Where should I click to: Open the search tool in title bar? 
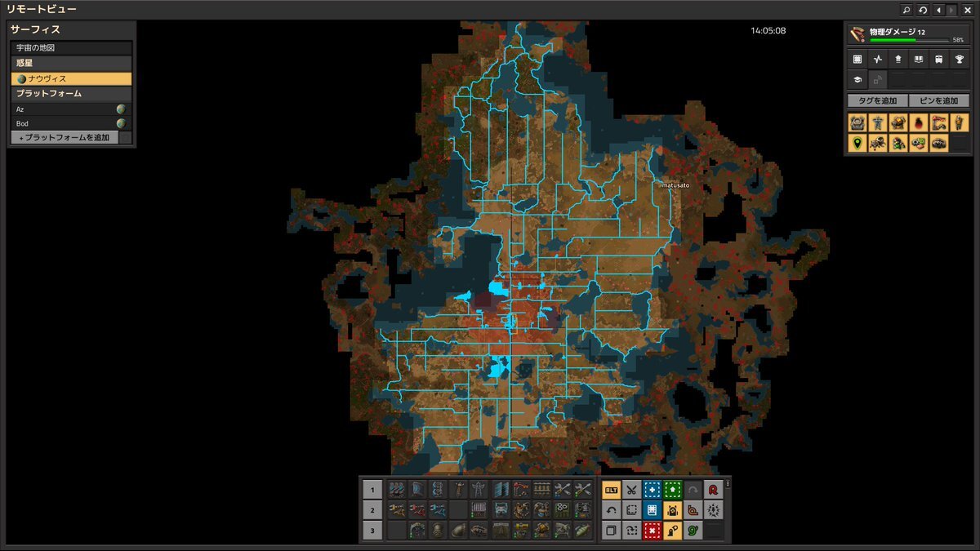coord(906,10)
